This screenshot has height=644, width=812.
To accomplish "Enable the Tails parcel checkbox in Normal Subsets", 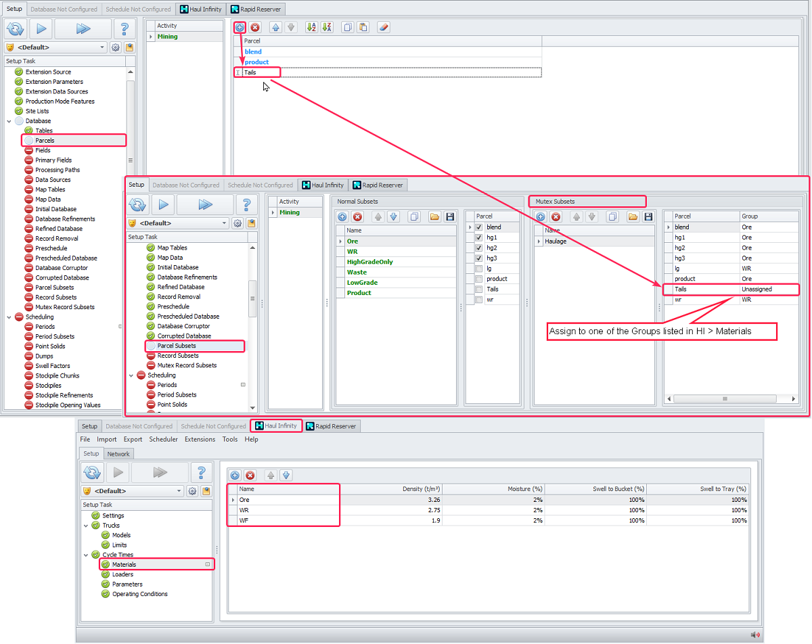I will [x=479, y=289].
